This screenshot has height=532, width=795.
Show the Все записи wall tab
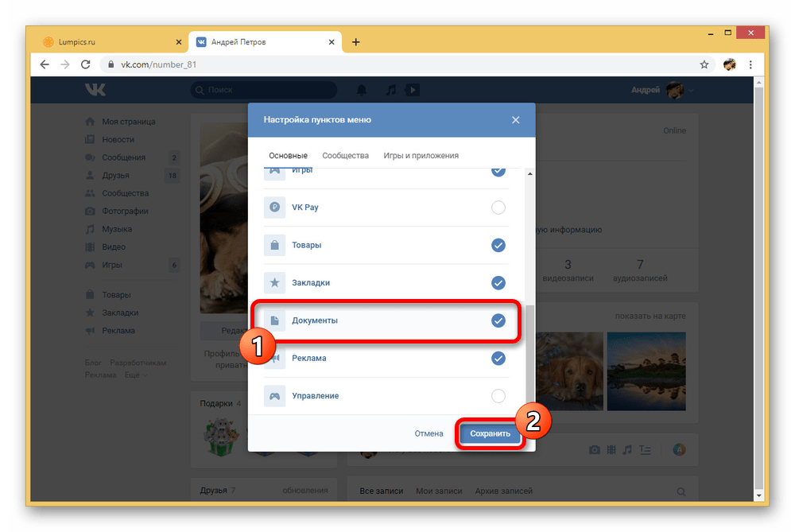tap(382, 491)
